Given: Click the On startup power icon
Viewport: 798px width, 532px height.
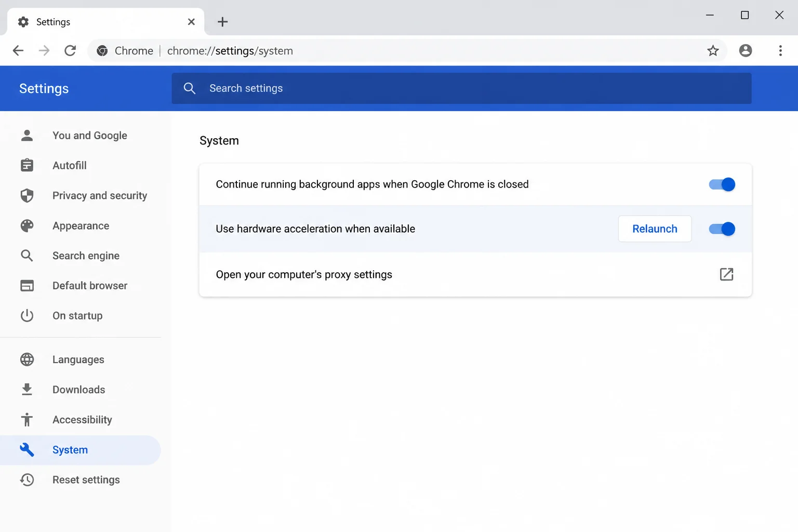Looking at the screenshot, I should point(27,316).
